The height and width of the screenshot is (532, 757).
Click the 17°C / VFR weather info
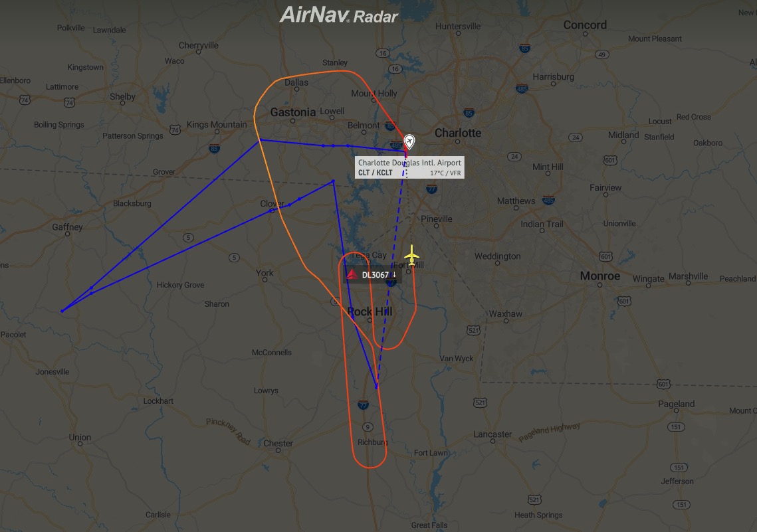[445, 173]
